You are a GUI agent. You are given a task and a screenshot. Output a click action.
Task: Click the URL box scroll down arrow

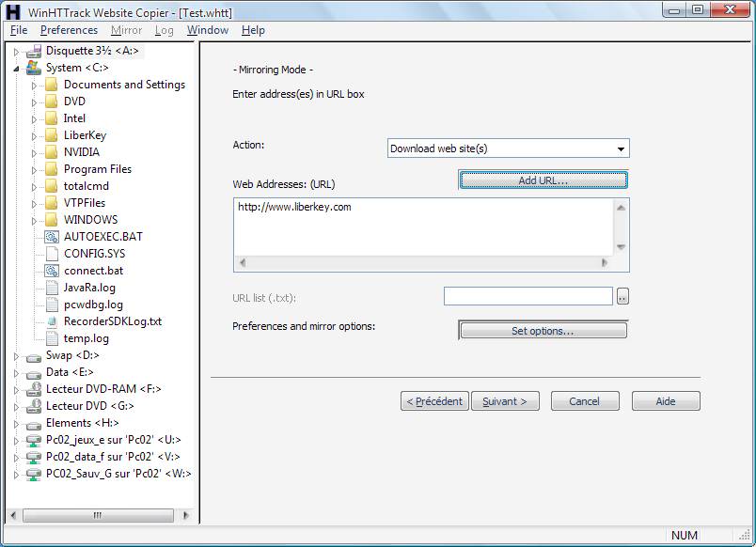tap(621, 247)
